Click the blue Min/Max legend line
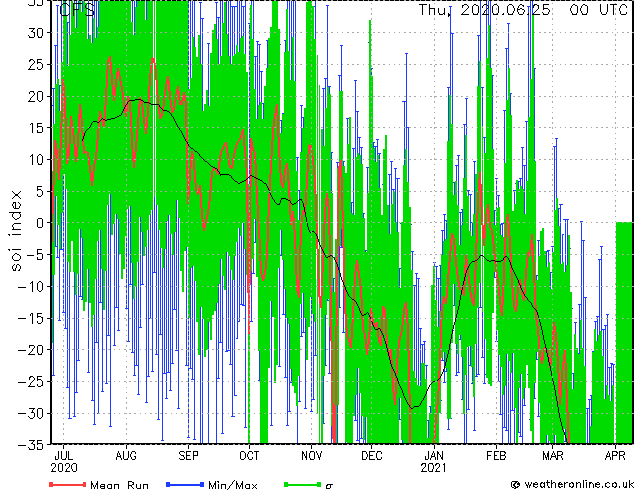 tap(185, 484)
